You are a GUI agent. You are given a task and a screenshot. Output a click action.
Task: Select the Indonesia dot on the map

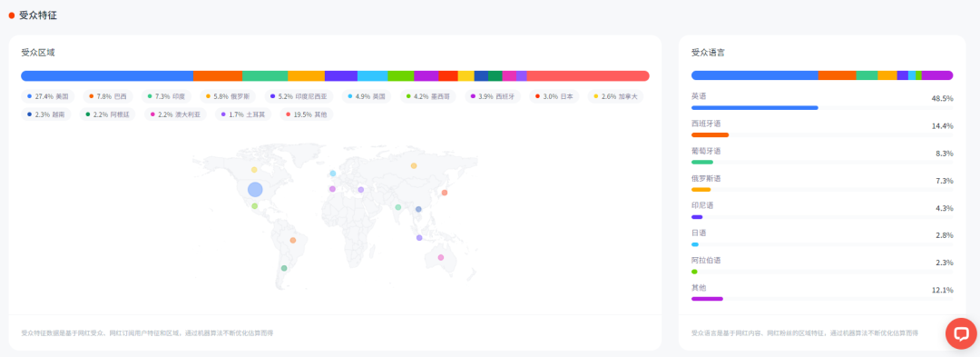coord(419,238)
